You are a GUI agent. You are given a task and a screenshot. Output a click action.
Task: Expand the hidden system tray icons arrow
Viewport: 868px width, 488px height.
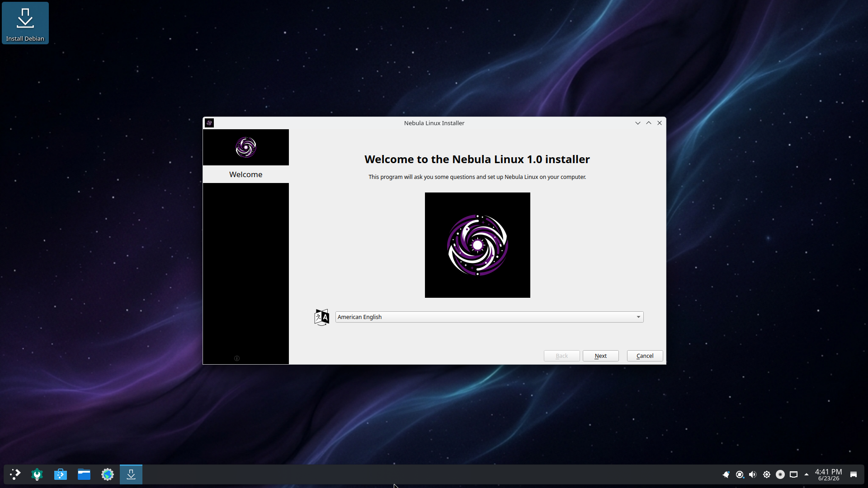807,474
